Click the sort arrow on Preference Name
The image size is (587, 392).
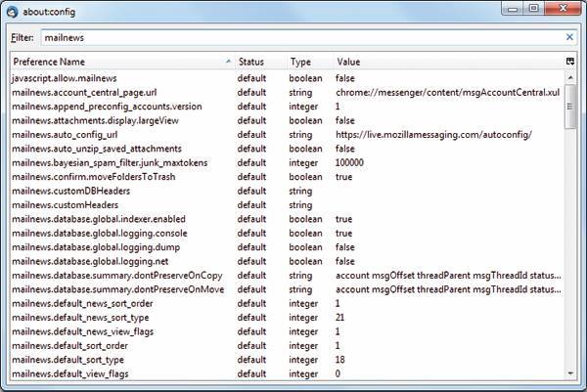coord(229,62)
